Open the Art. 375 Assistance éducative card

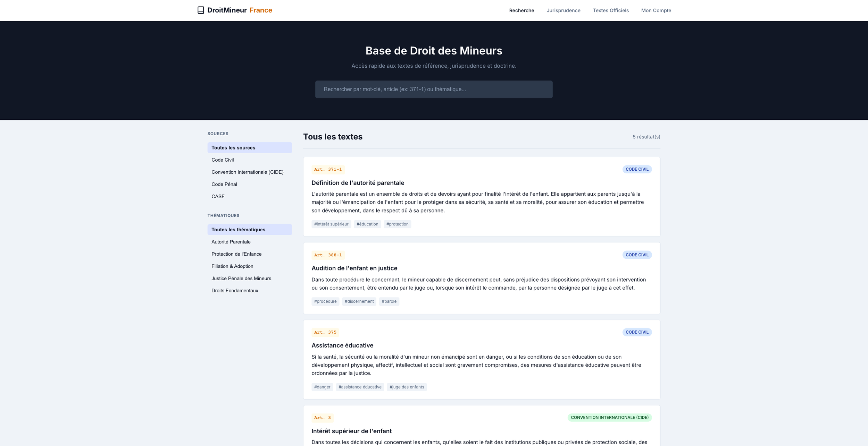click(342, 345)
